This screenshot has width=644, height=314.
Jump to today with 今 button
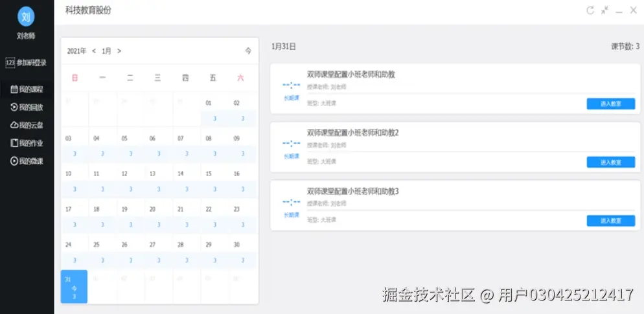click(248, 51)
